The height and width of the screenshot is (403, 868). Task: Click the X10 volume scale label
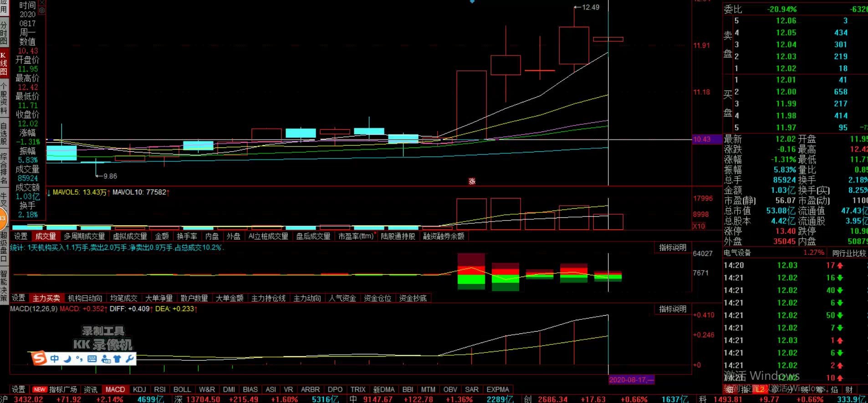(x=699, y=226)
